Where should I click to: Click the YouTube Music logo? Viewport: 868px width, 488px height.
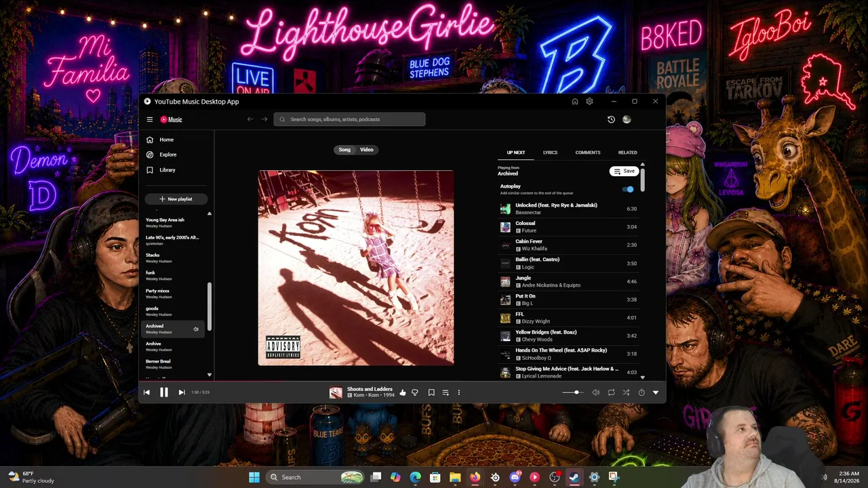point(171,119)
